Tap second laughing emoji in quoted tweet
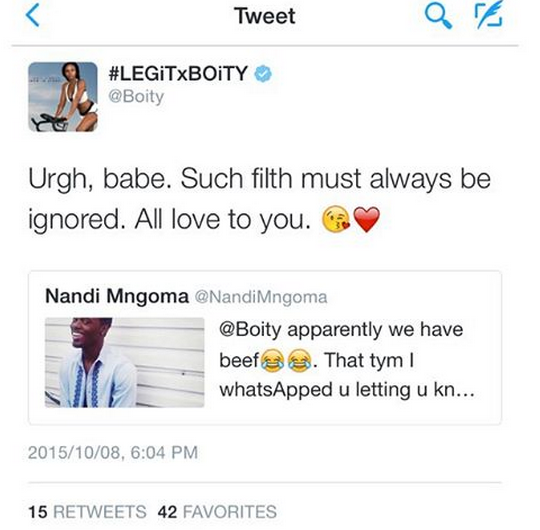 tap(299, 361)
